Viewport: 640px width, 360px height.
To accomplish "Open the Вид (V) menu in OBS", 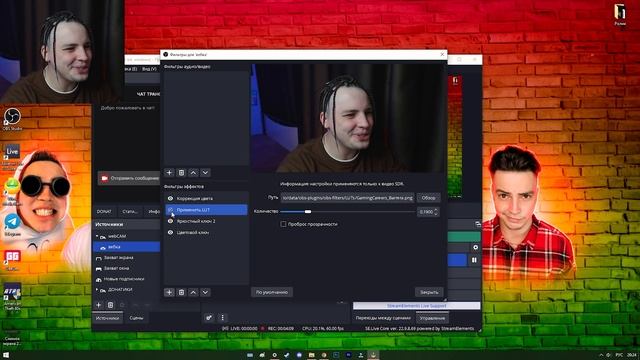I will (149, 69).
